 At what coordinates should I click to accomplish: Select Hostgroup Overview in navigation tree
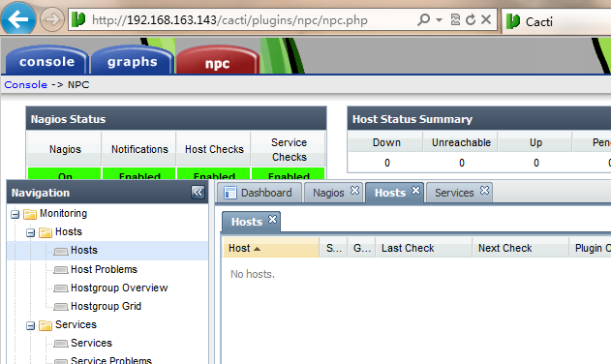pyautogui.click(x=119, y=288)
